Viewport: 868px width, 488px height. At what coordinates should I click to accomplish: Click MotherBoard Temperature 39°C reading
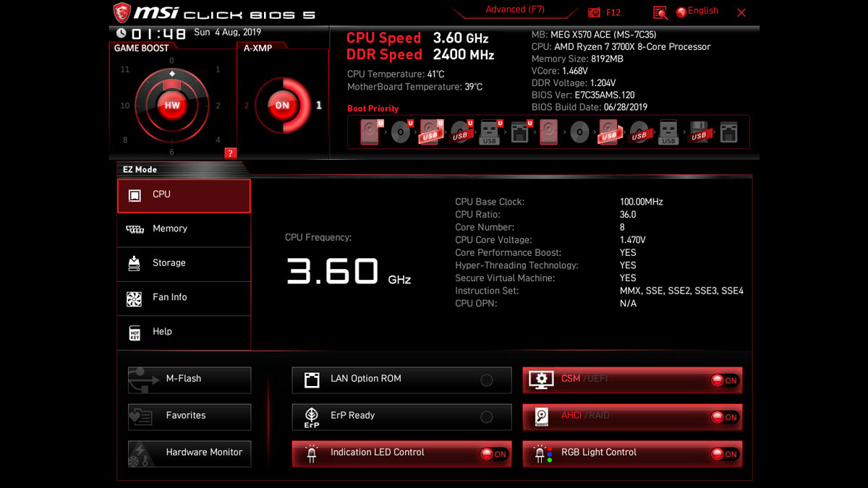414,87
